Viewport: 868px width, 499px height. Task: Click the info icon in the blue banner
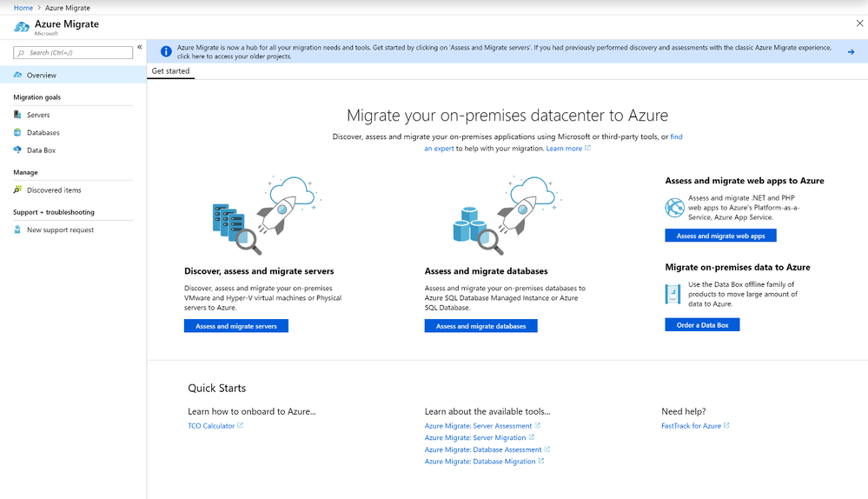click(165, 51)
